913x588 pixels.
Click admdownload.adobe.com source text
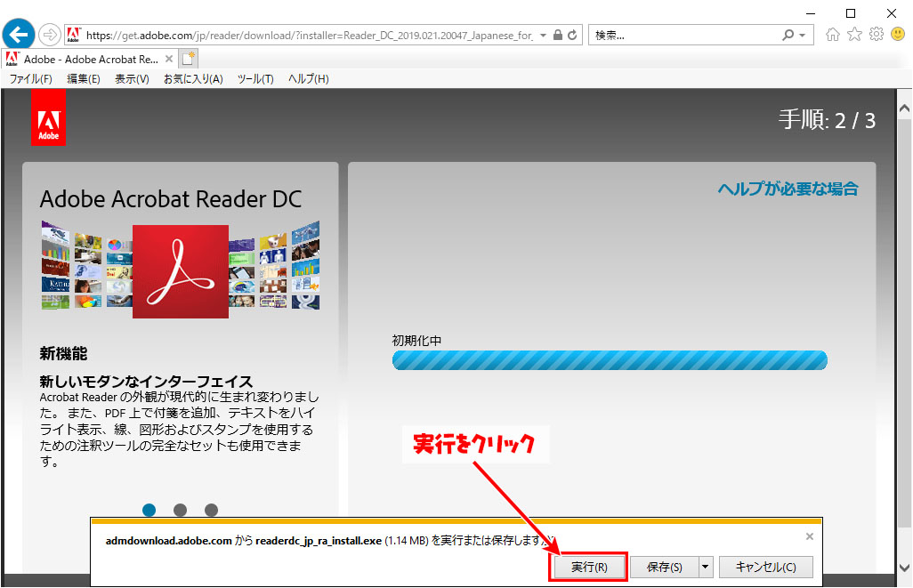(169, 540)
